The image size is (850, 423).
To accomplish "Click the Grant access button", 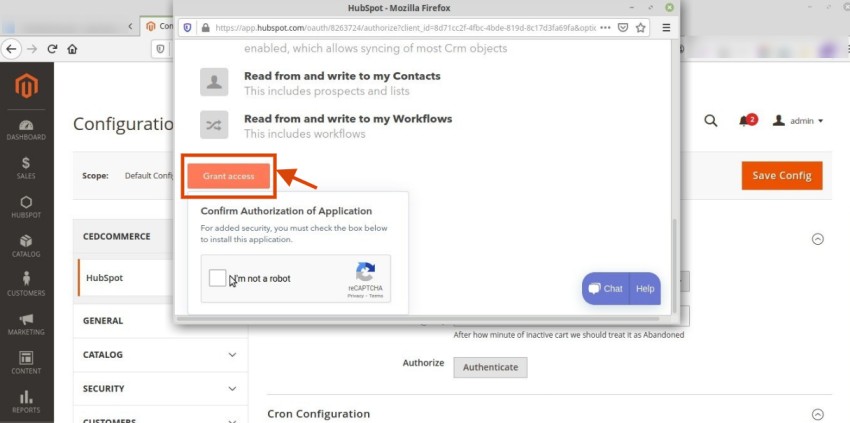I will (x=228, y=176).
